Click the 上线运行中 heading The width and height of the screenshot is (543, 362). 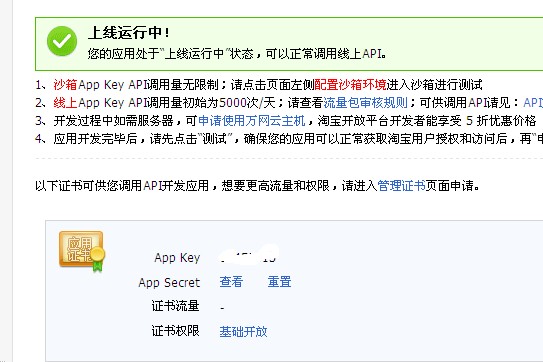(129, 33)
